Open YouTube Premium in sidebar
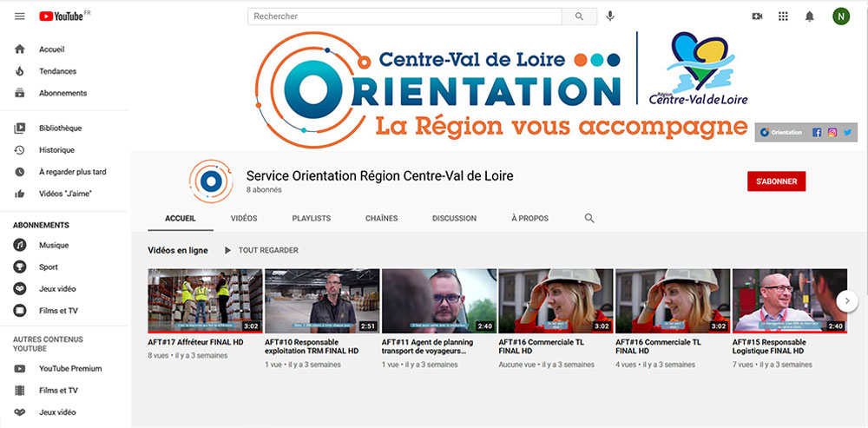868x428 pixels. pos(63,368)
